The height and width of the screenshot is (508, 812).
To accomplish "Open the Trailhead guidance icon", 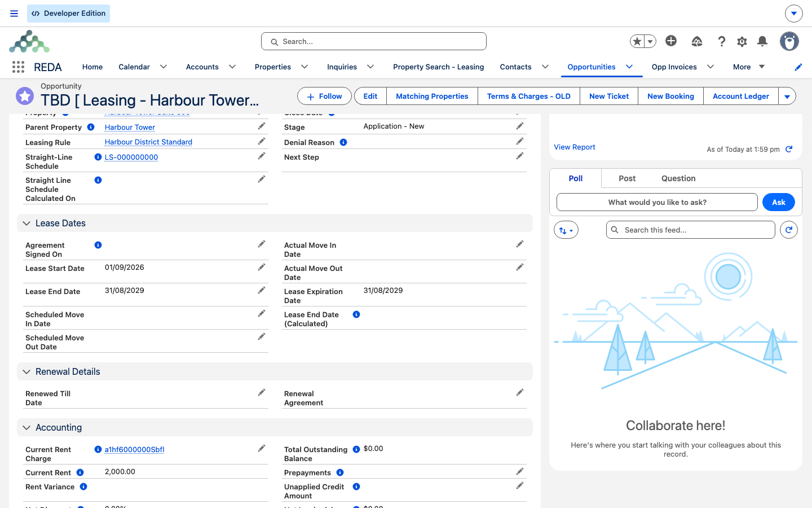I will (697, 41).
